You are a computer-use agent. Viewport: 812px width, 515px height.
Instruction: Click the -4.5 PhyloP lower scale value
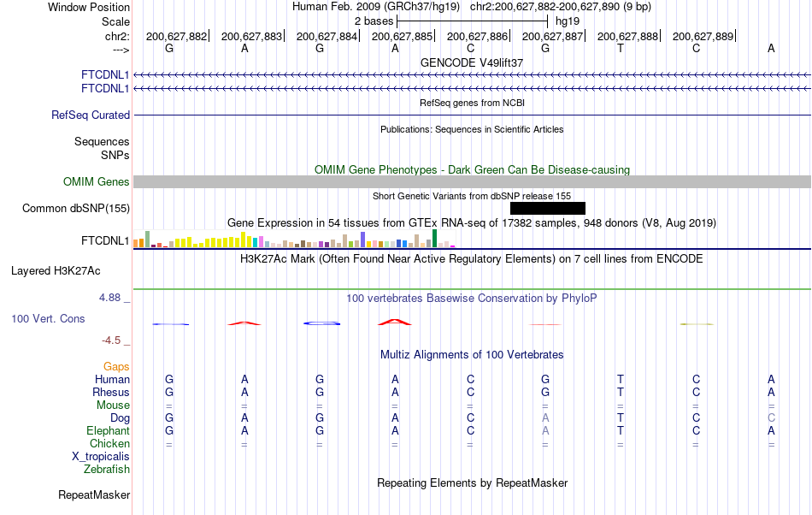point(111,340)
